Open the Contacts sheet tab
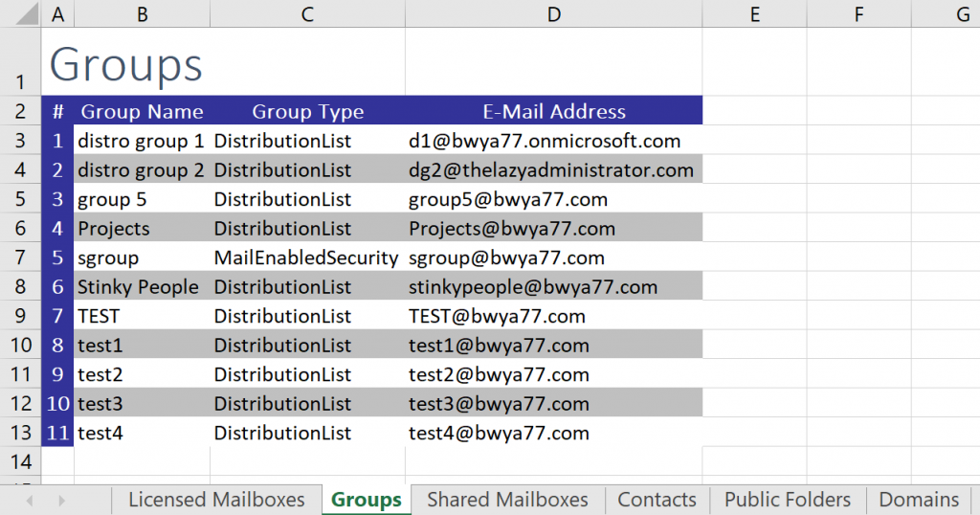980x515 pixels. [657, 500]
